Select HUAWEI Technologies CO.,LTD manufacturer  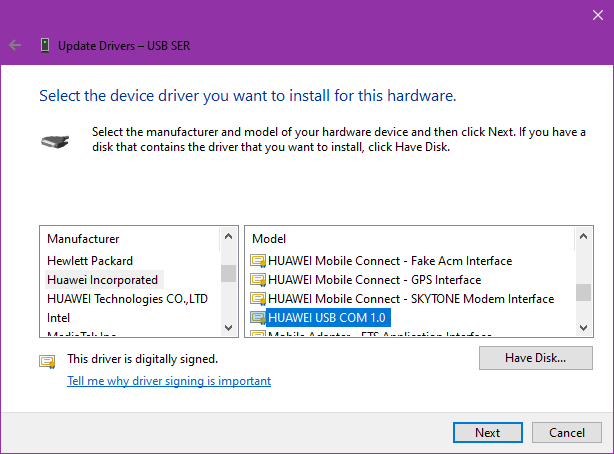[x=127, y=299]
